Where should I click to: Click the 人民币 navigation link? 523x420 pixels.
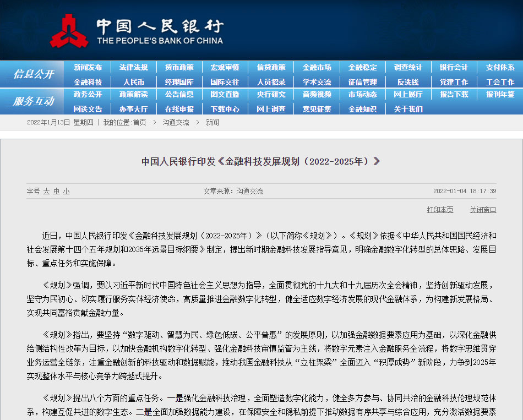tap(133, 82)
